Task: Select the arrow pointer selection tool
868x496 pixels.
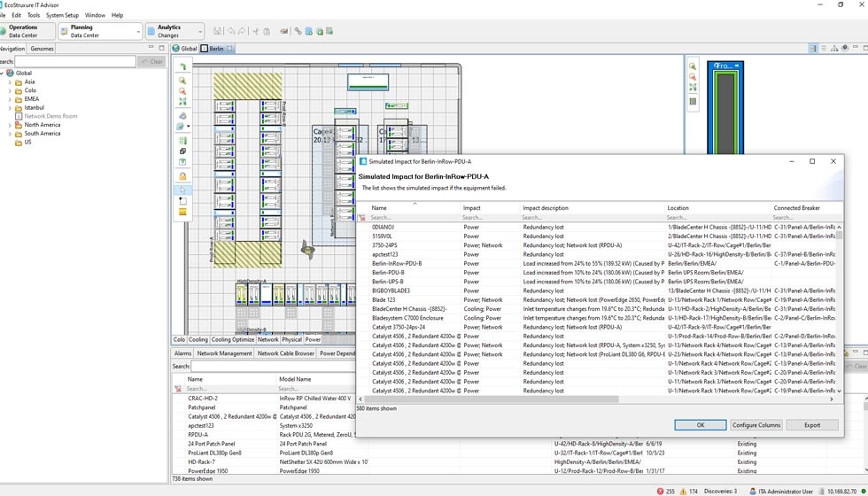Action: pos(182,189)
